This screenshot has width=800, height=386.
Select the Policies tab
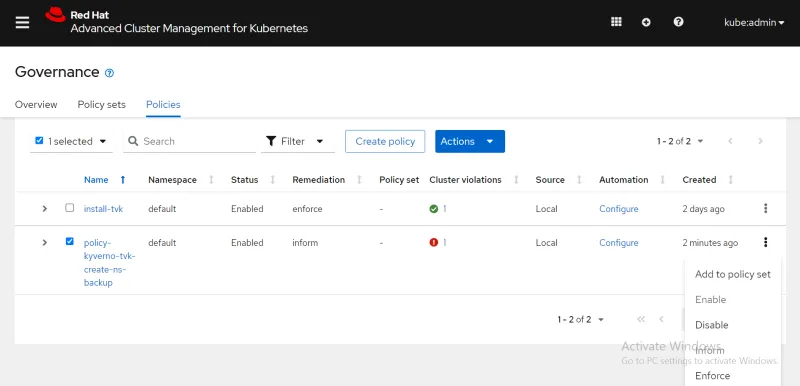[163, 105]
